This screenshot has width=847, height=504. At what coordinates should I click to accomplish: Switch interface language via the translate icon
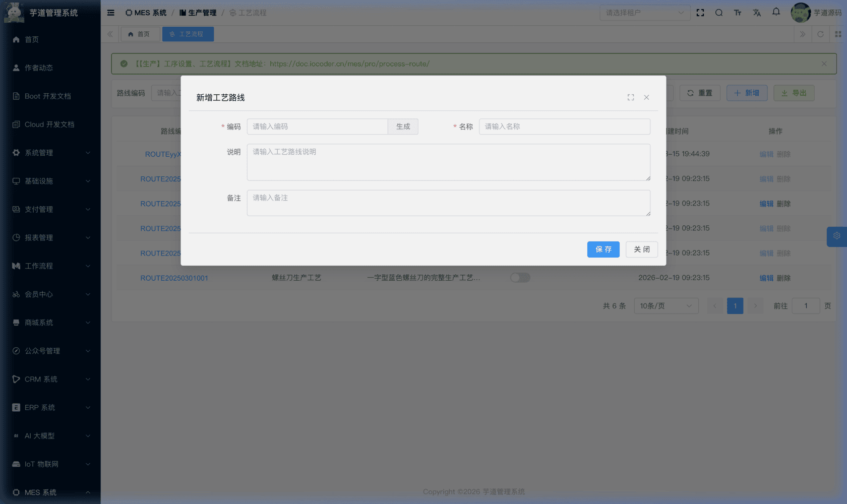coord(757,13)
